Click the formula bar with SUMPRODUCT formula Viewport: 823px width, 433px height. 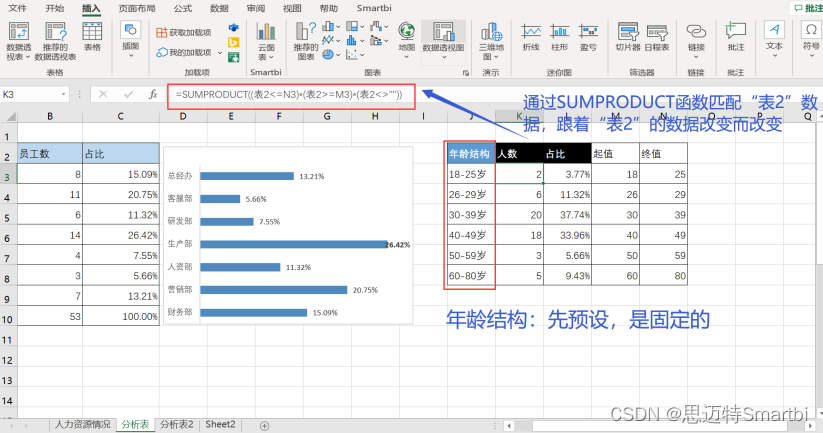[x=291, y=95]
